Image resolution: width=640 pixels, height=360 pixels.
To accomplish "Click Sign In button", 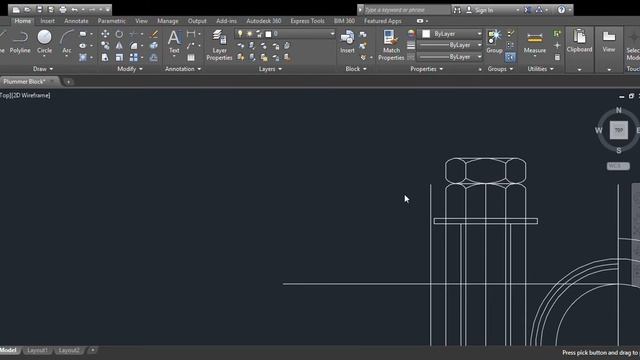I will tap(484, 10).
